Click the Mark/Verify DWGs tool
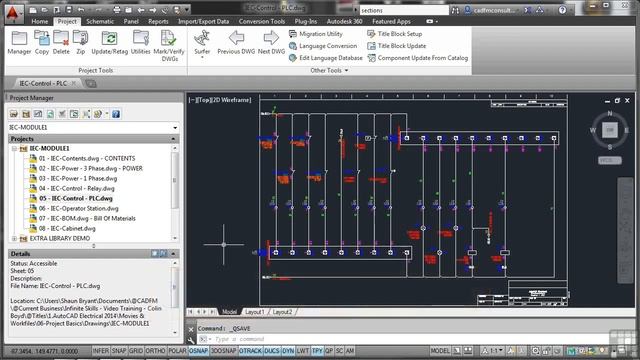This screenshot has width=640, height=360. 169,46
